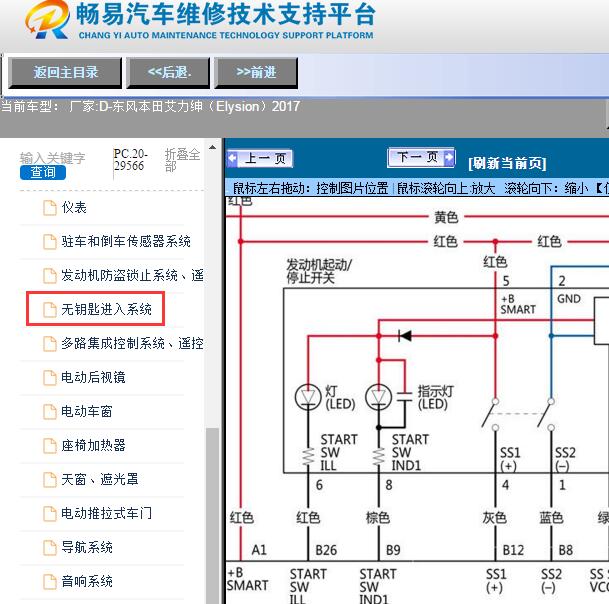609x604 pixels.
Task: Click the document icon beside 多路集成控制系统
Action: pos(50,344)
